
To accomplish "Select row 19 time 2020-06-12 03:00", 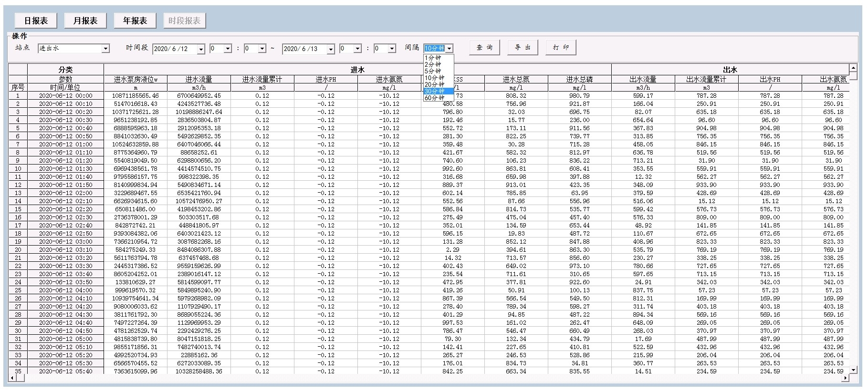I will 65,242.
